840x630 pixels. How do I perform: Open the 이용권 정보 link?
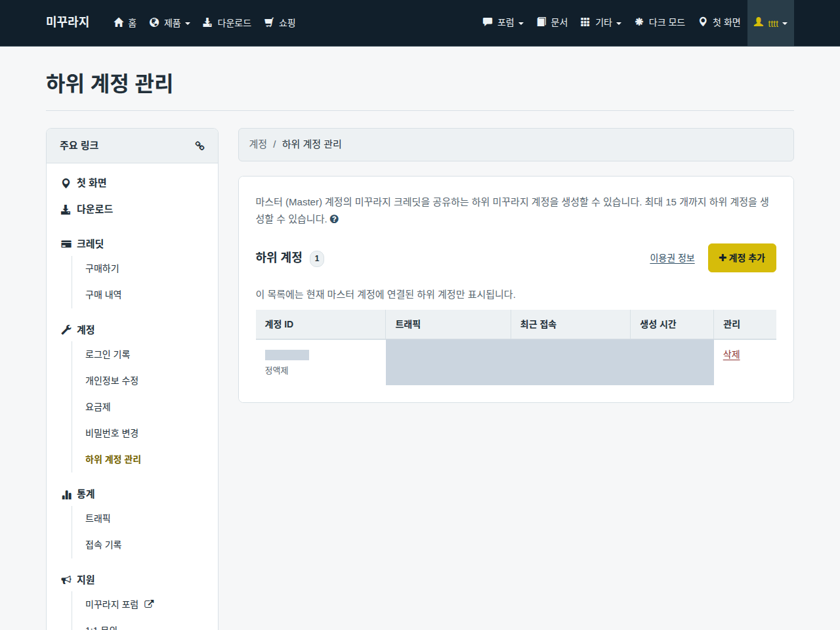coord(672,258)
